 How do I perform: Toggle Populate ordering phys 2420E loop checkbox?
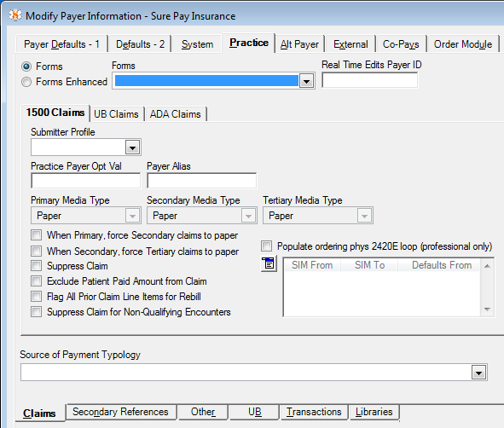click(x=266, y=246)
